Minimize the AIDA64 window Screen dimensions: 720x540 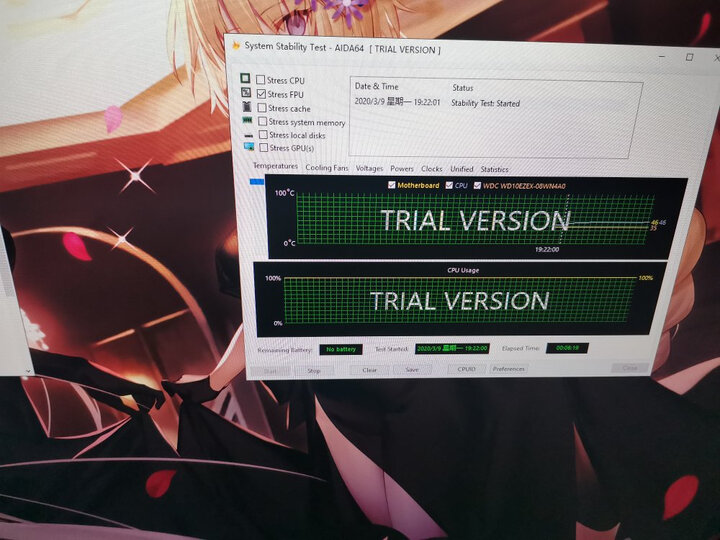662,56
